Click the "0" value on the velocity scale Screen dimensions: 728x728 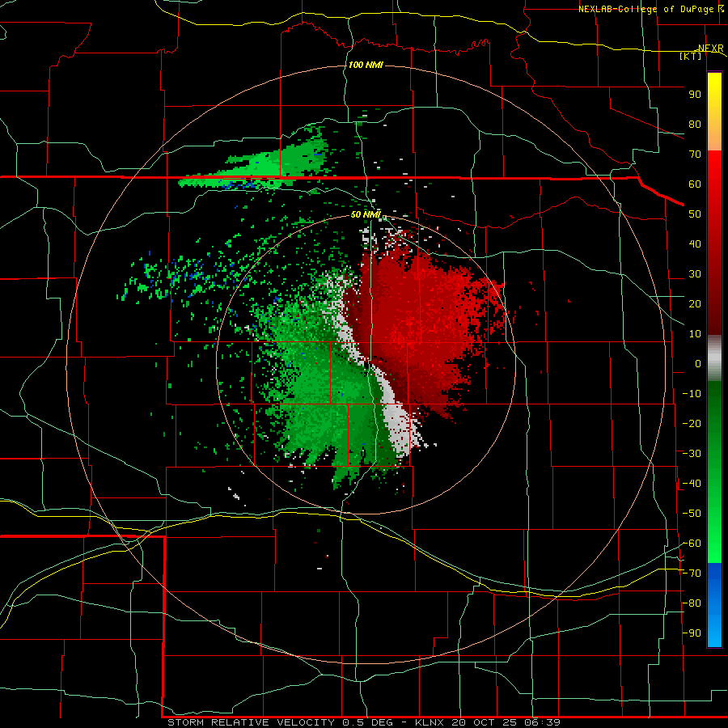click(x=698, y=363)
